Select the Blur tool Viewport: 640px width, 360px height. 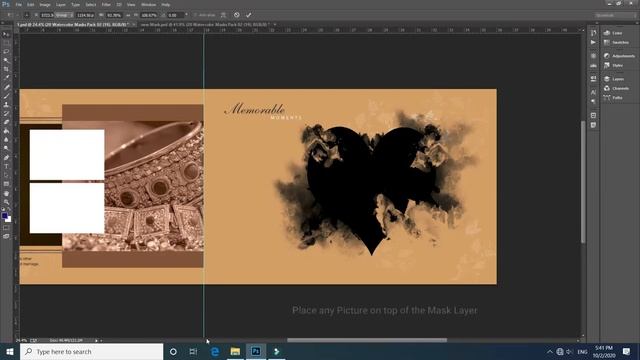tap(6, 140)
